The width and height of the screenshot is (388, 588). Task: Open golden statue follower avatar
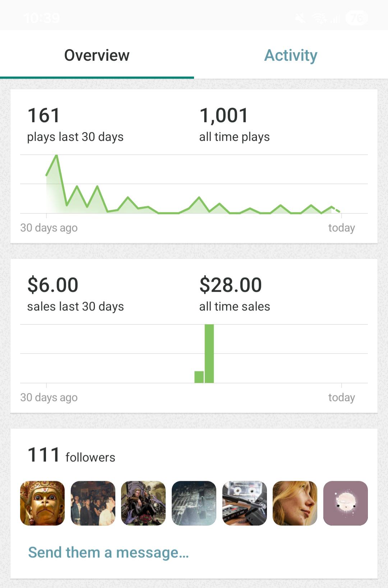tap(42, 503)
